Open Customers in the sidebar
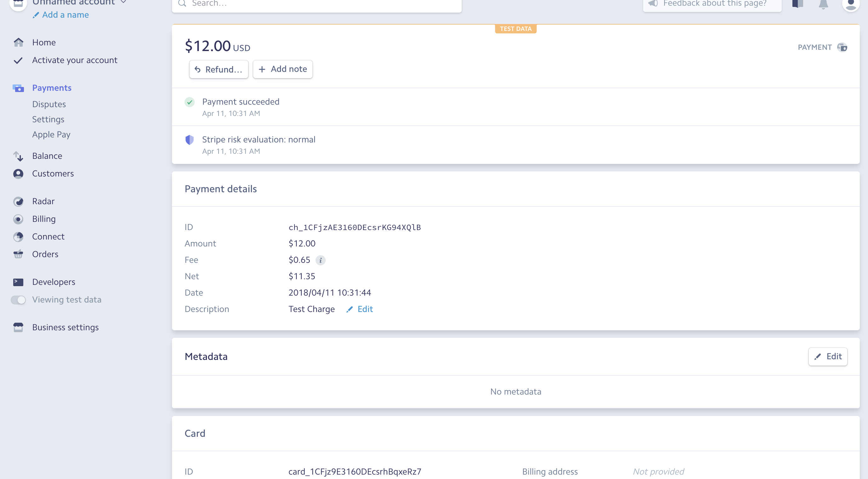The height and width of the screenshot is (479, 868). click(x=53, y=174)
